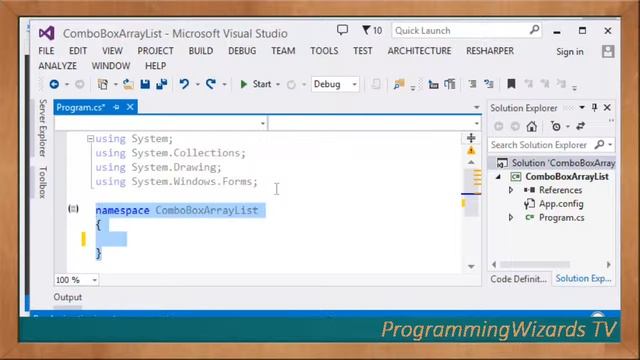Image resolution: width=640 pixels, height=360 pixels.
Task: Open the BUILD menu
Action: (x=201, y=51)
